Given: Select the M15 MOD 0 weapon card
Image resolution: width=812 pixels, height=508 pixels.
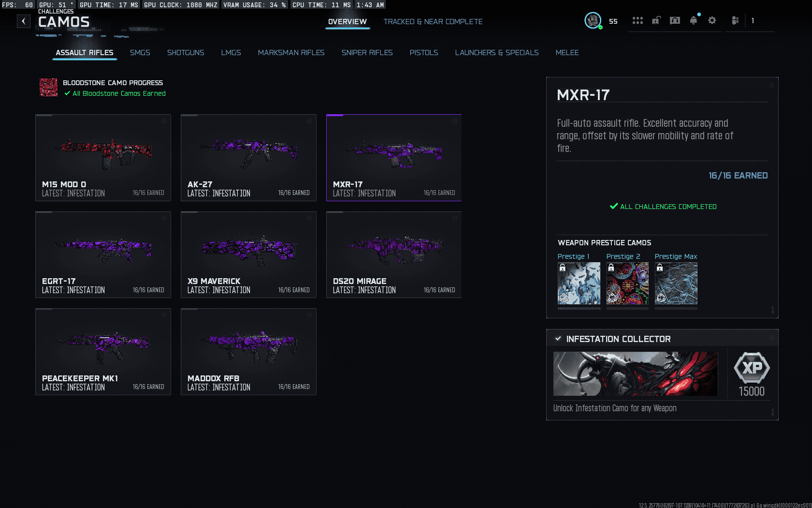Looking at the screenshot, I should pos(103,157).
